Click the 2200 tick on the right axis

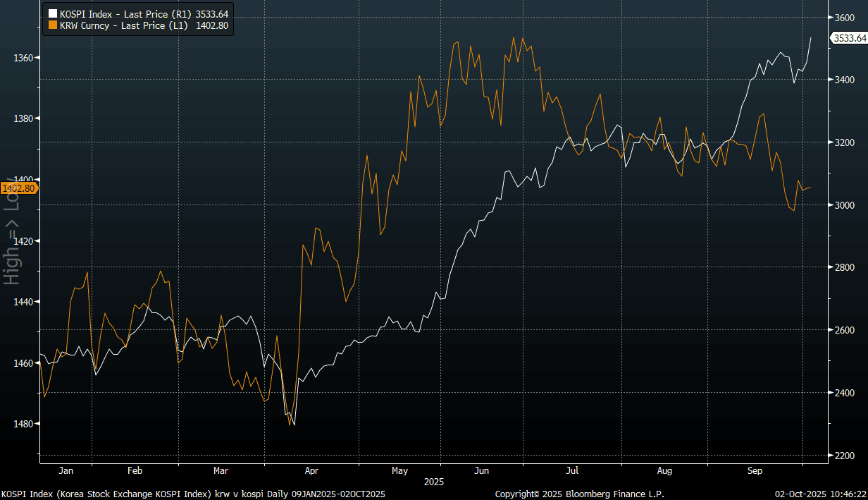point(844,455)
